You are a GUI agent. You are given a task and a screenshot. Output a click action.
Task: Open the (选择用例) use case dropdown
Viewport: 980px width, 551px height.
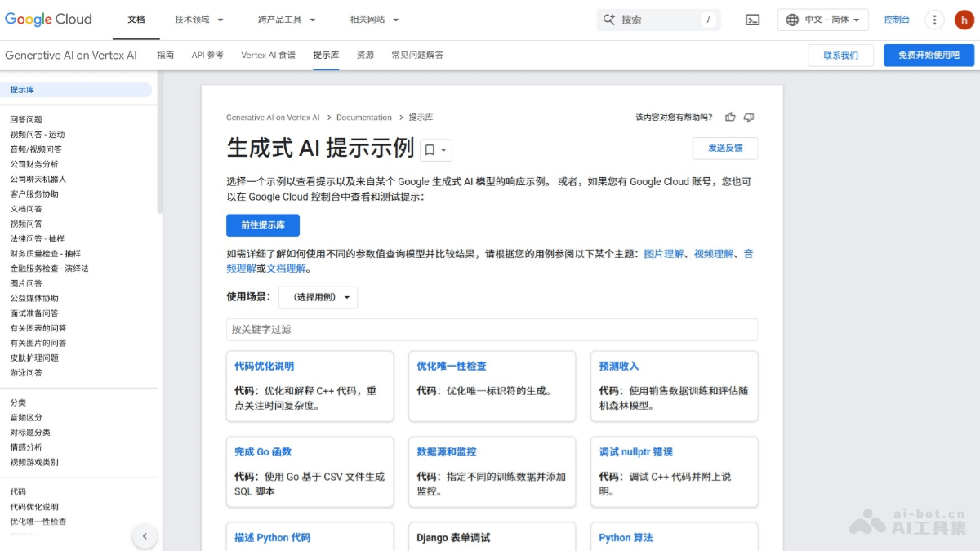tap(318, 297)
